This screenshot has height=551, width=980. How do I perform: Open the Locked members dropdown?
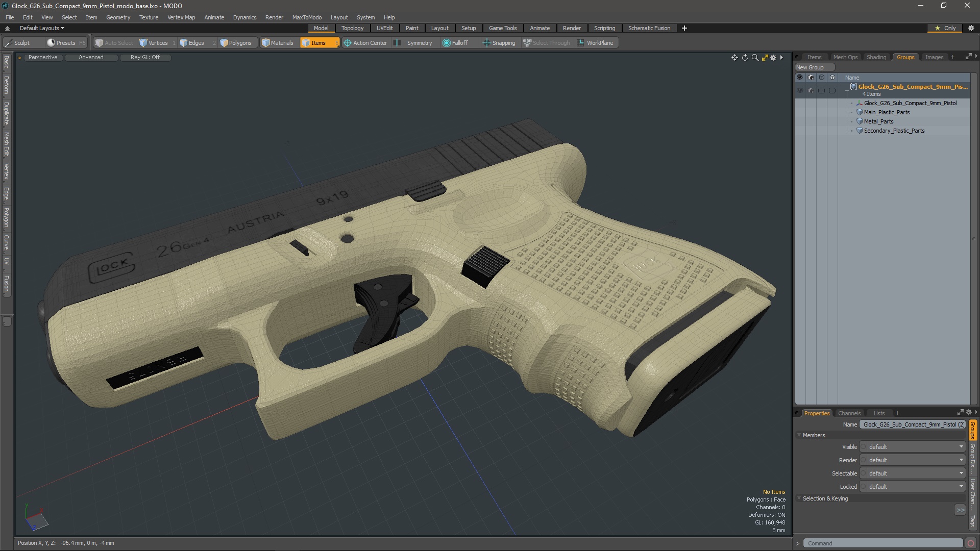click(x=913, y=487)
